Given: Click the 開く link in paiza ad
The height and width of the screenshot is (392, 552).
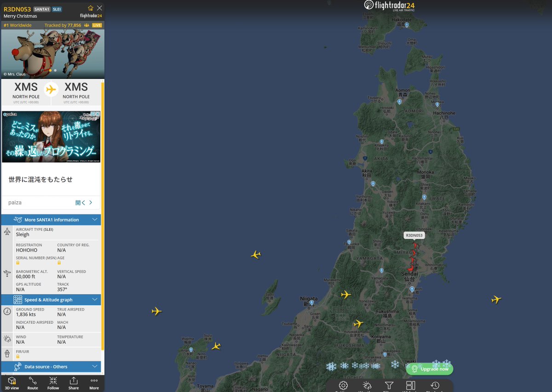Looking at the screenshot, I should click(84, 203).
